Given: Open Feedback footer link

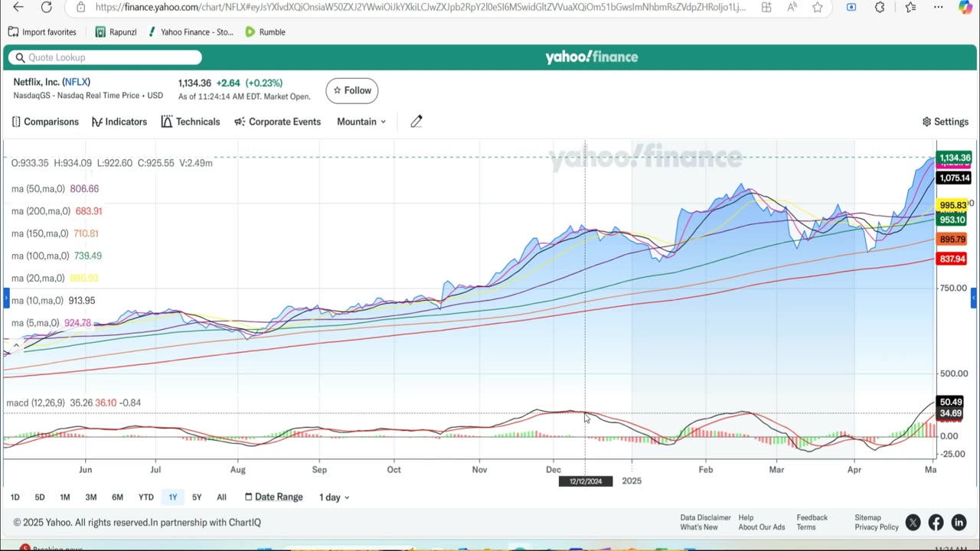Looking at the screenshot, I should coord(812,518).
